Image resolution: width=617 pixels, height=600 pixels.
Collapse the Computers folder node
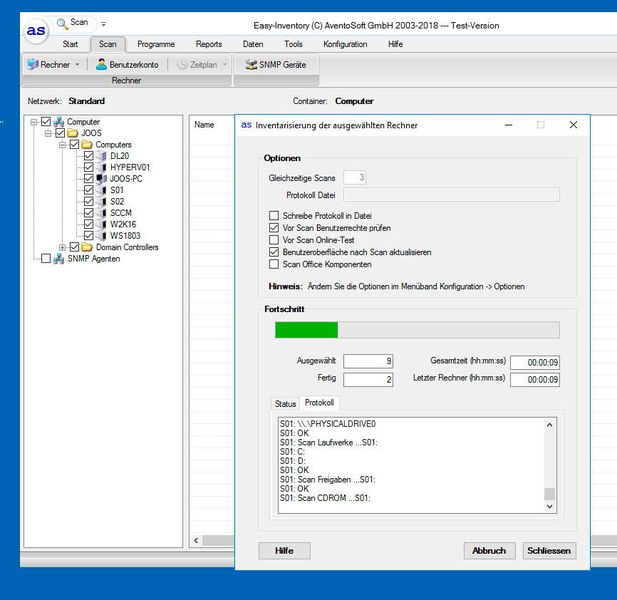(62, 145)
